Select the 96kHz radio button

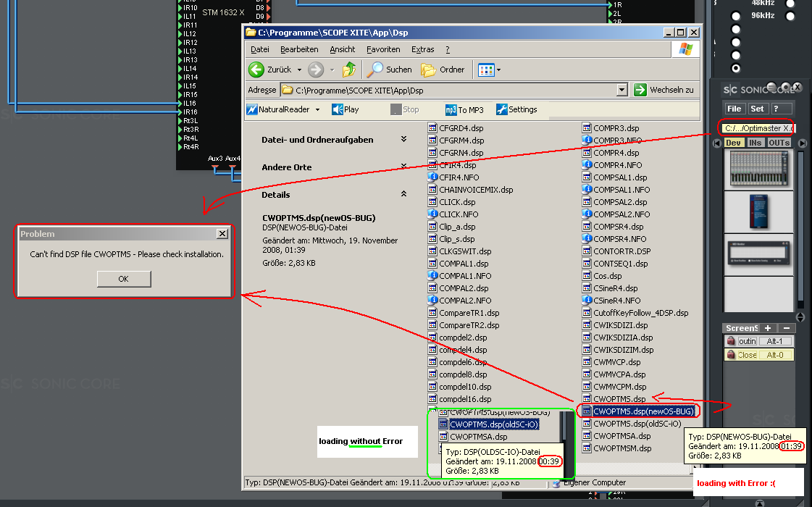pyautogui.click(x=790, y=16)
